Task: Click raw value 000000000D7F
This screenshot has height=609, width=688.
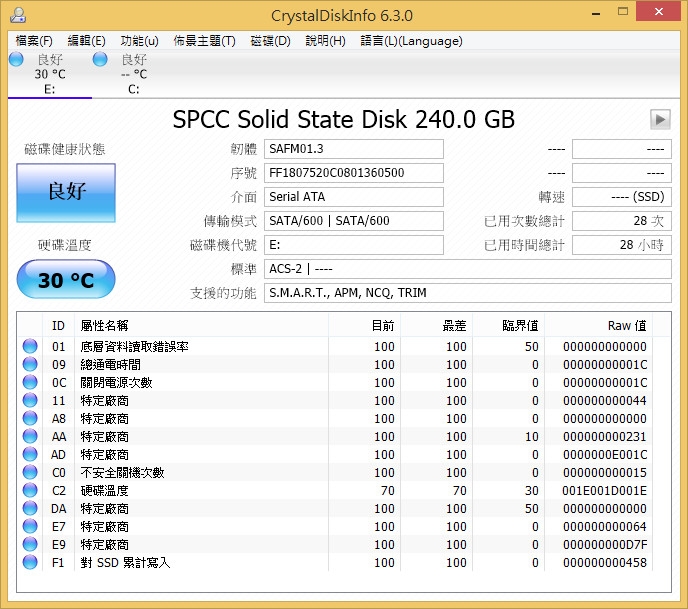Action: pos(605,545)
